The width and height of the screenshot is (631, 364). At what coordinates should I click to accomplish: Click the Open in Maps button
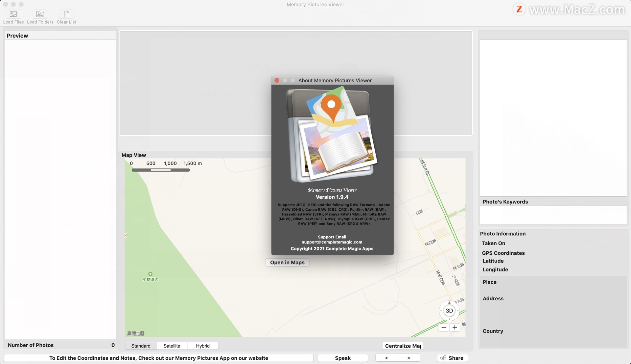click(287, 262)
